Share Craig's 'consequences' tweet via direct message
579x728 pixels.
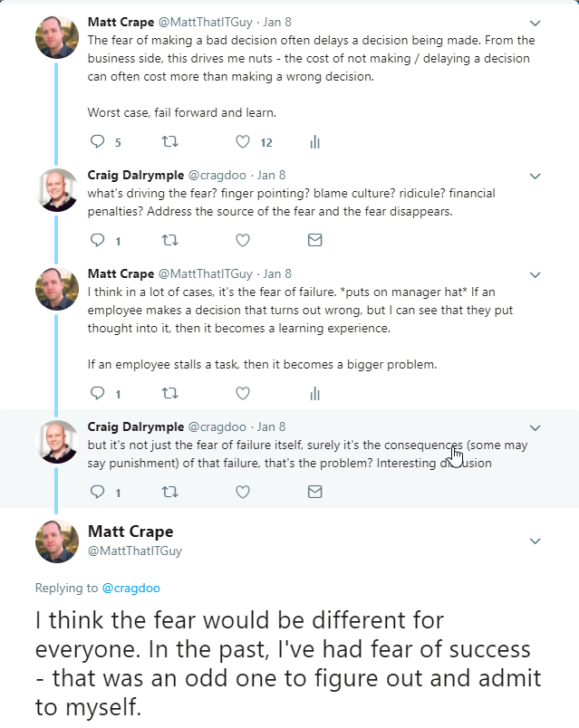coord(315,492)
